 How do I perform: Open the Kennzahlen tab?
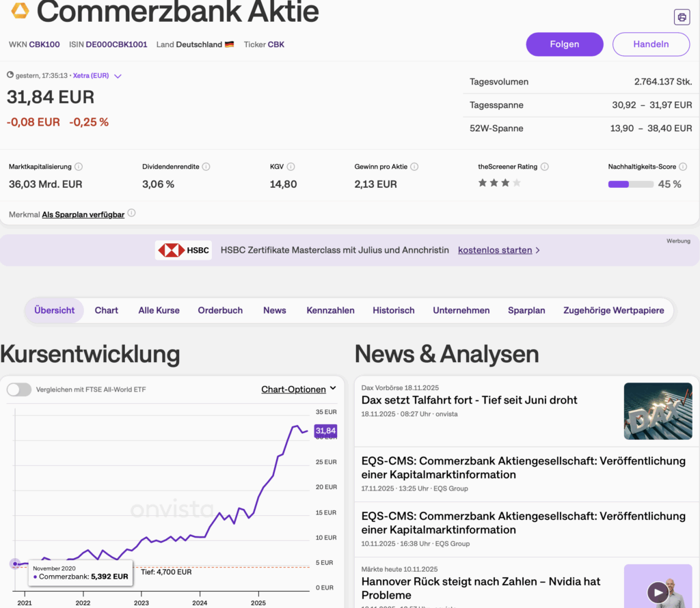click(x=330, y=310)
